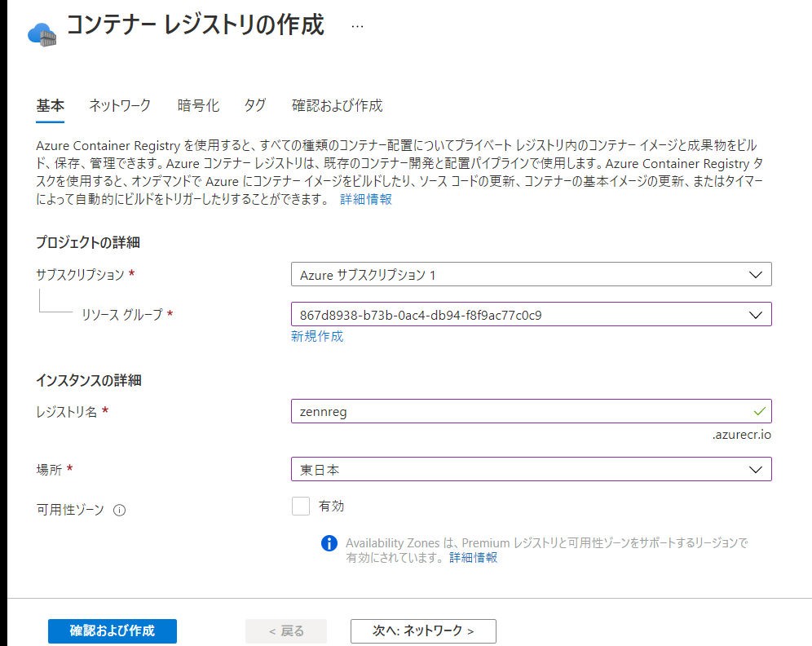Viewport: 812px width, 646px height.
Task: Open 詳細情報 link under Availability Zones note
Action: (x=474, y=557)
